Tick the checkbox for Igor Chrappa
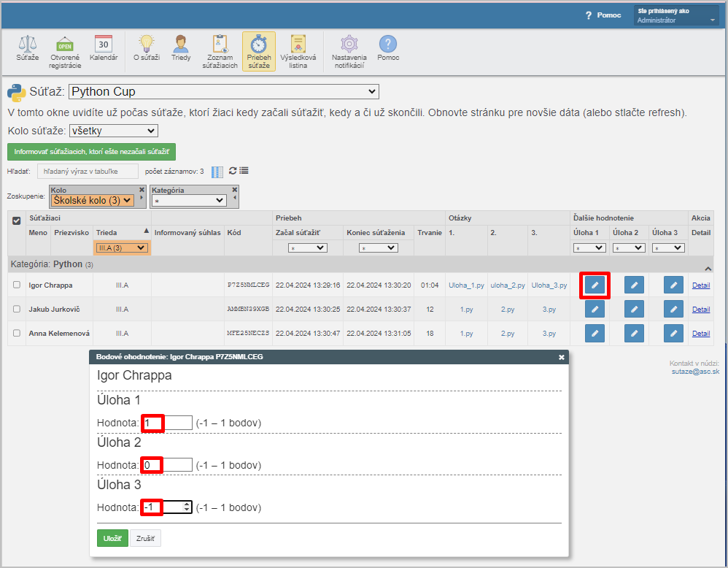Image resolution: width=728 pixels, height=568 pixels. [x=17, y=285]
